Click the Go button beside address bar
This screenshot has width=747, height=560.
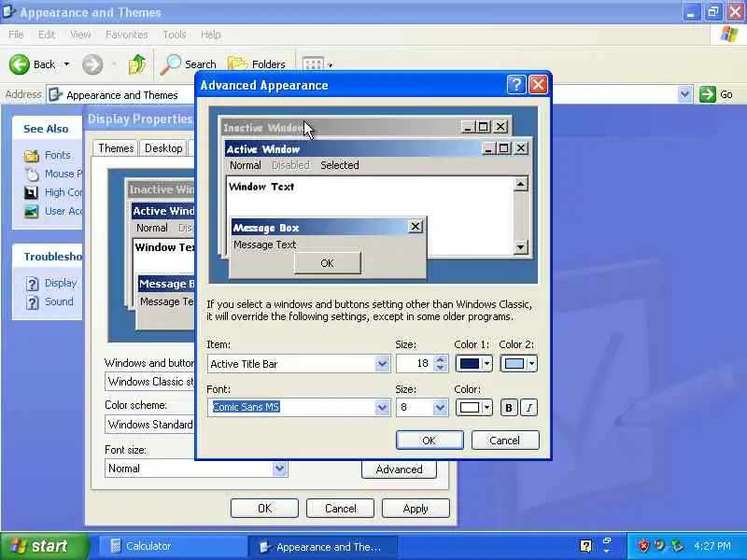tap(716, 94)
